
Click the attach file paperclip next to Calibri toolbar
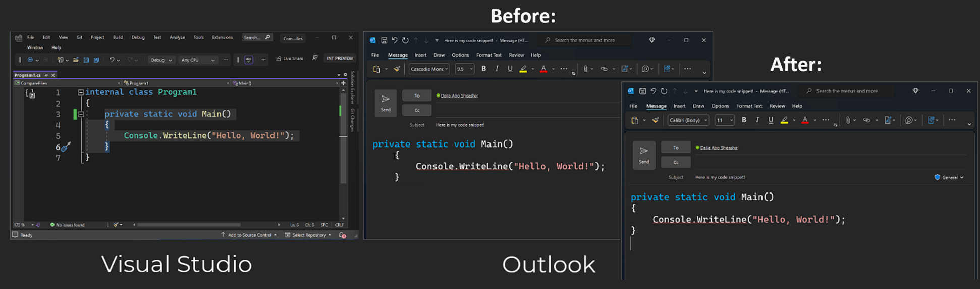[848, 120]
